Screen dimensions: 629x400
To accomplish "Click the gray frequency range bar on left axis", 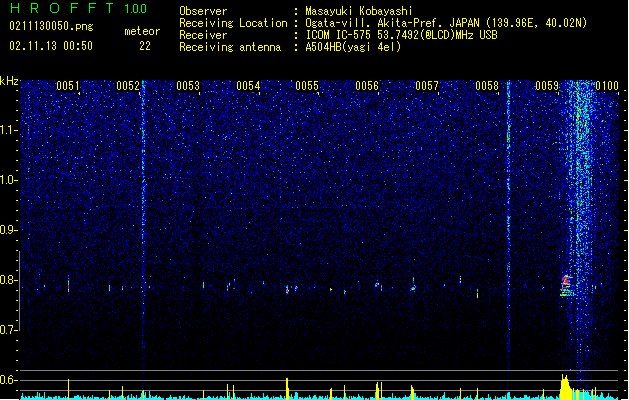I will [19, 290].
